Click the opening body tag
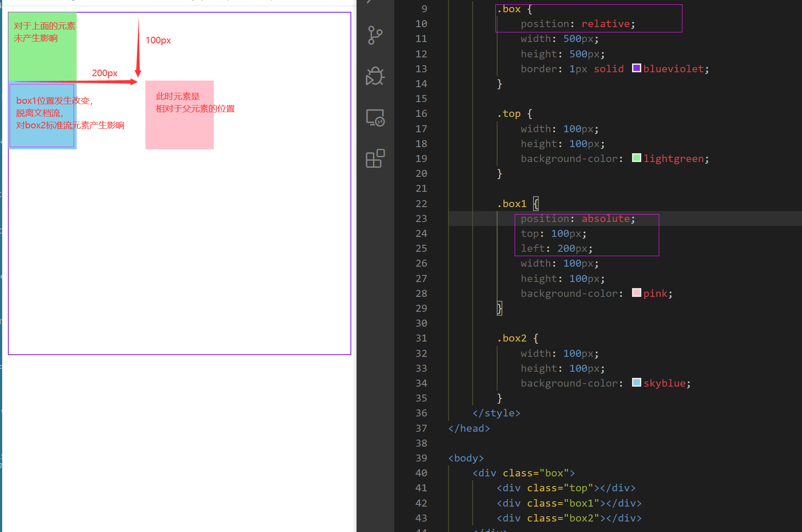Image resolution: width=802 pixels, height=532 pixels. [466, 458]
